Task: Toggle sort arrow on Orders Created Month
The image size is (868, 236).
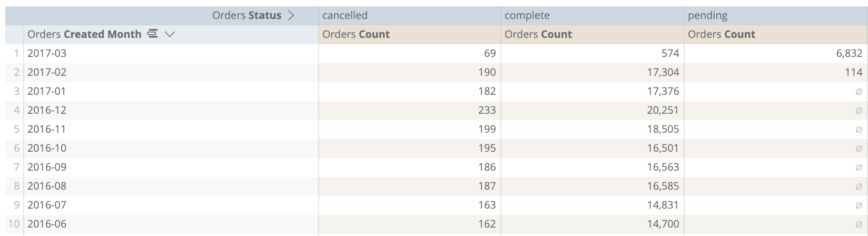Action: click(169, 34)
